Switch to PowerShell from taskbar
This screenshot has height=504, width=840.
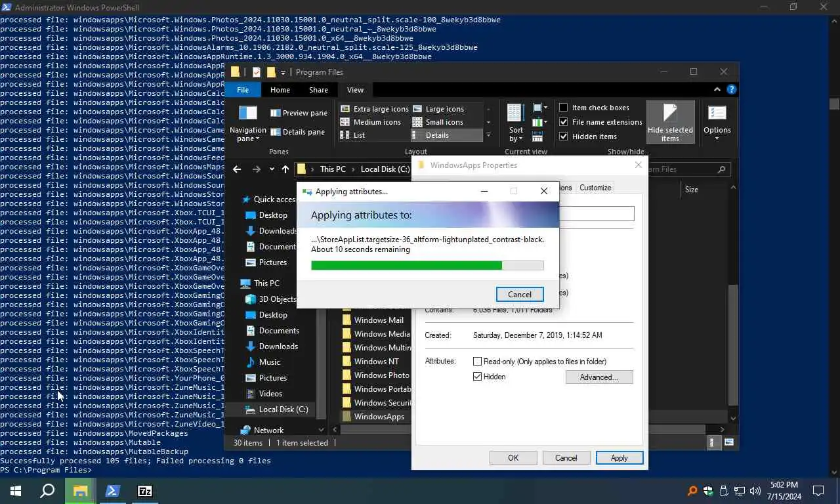(112, 491)
